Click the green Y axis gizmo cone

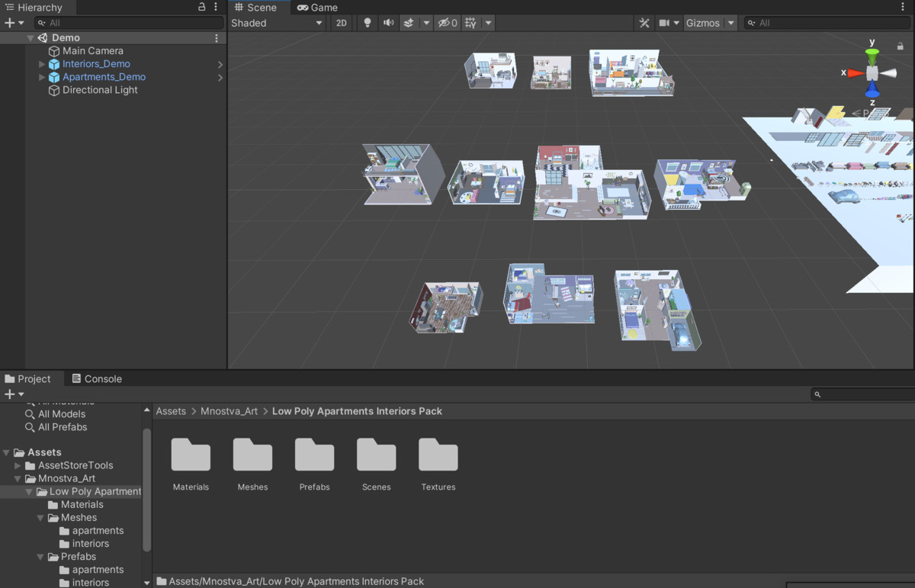[x=872, y=55]
